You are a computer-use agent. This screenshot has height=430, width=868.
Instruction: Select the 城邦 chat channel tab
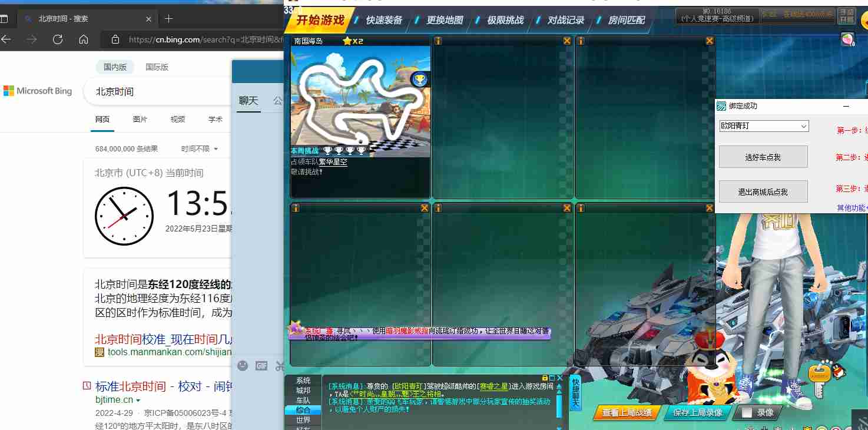[x=303, y=391]
